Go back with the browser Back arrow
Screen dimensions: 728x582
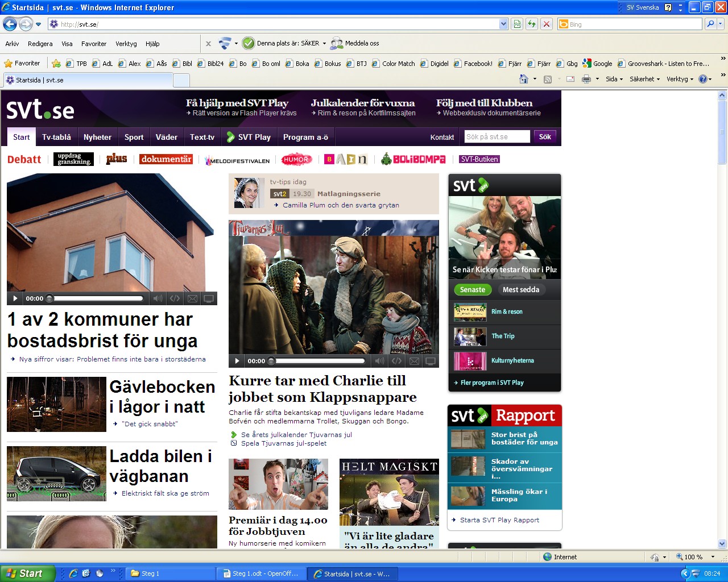(10, 24)
